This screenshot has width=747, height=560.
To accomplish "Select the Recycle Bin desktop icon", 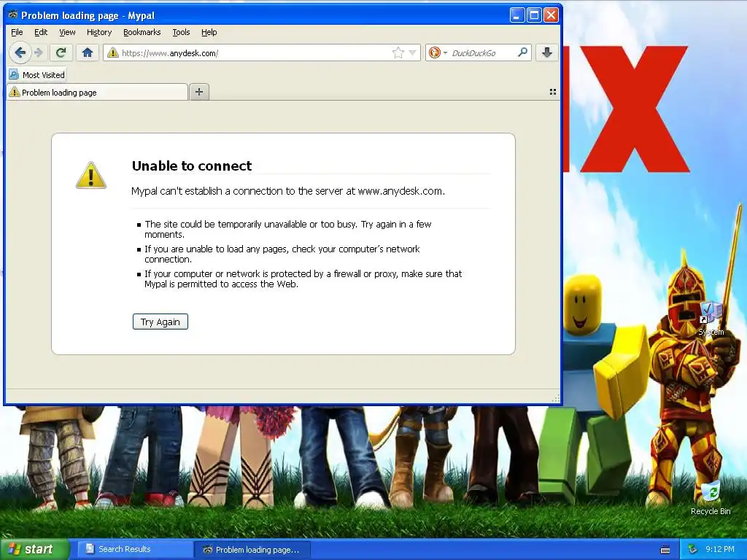I will click(x=711, y=497).
